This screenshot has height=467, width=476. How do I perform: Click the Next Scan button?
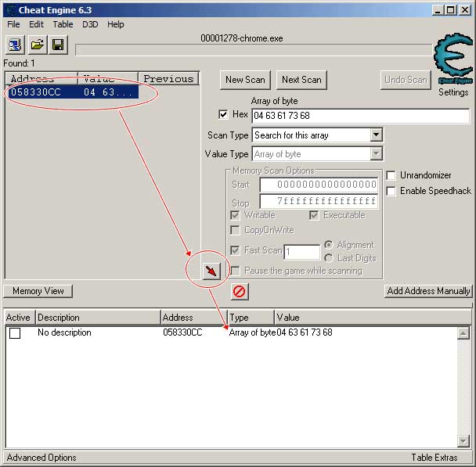coord(301,80)
